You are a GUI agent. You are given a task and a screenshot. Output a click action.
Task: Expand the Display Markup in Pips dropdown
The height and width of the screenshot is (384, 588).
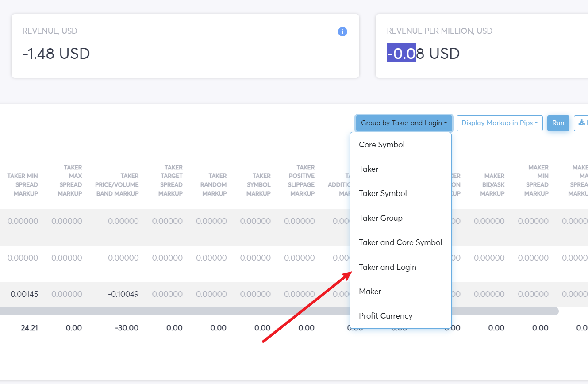point(499,123)
